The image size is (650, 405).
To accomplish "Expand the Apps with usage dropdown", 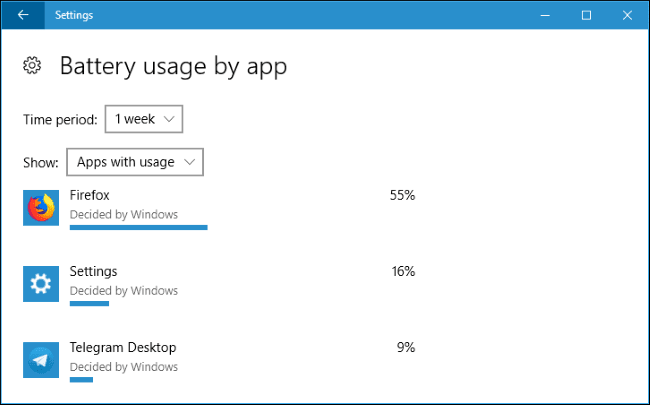I will (x=135, y=162).
